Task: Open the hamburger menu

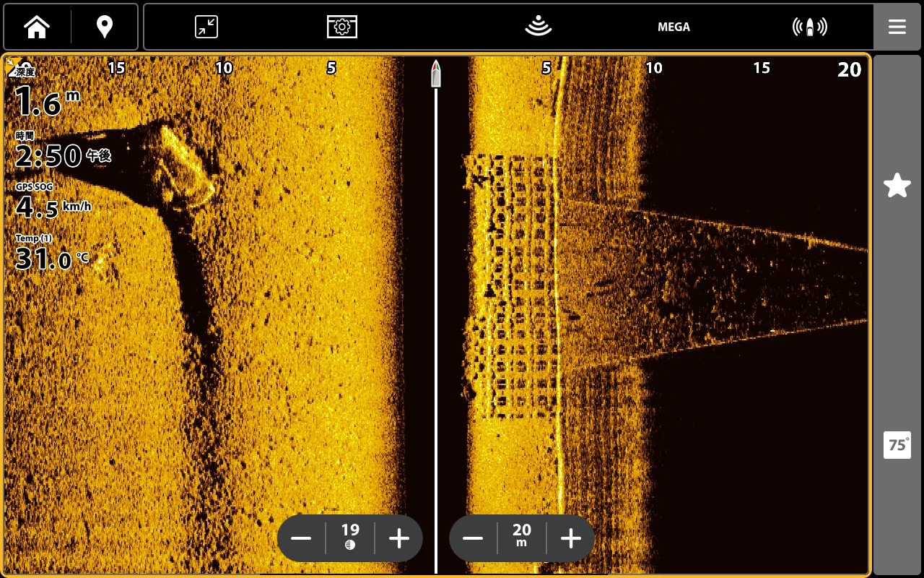Action: pyautogui.click(x=897, y=27)
